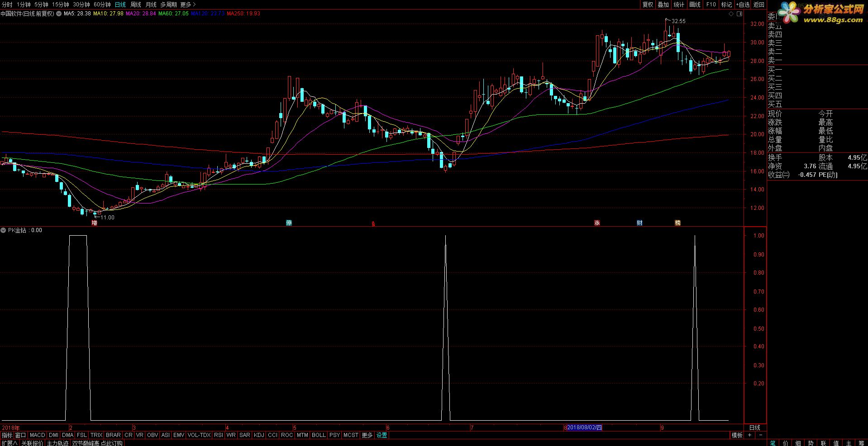Open the 势 tab at bottom right
The height and width of the screenshot is (446, 868).
pos(811,443)
